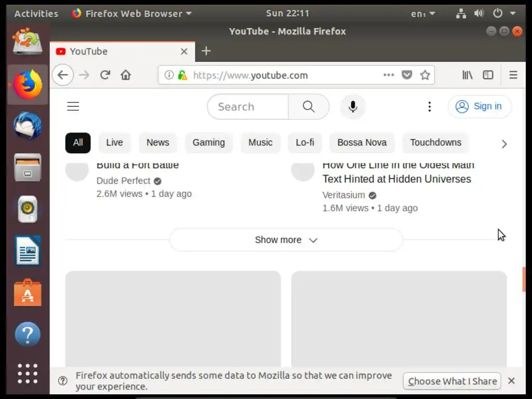Image resolution: width=532 pixels, height=399 pixels.
Task: Search with your voice microphone button
Action: coord(353,107)
